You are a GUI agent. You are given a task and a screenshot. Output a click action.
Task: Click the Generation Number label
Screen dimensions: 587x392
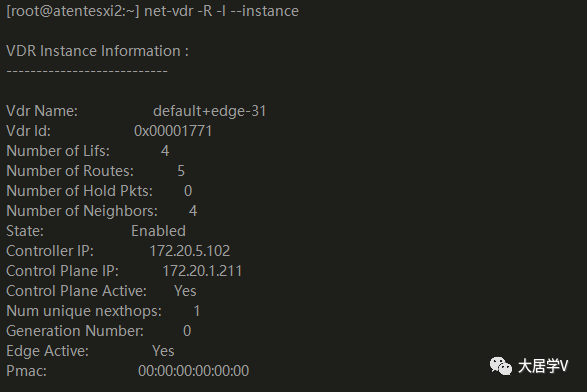pyautogui.click(x=75, y=331)
